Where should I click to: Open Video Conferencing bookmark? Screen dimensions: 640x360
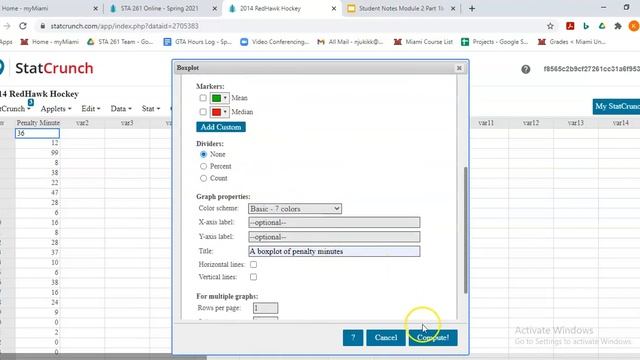[x=275, y=42]
